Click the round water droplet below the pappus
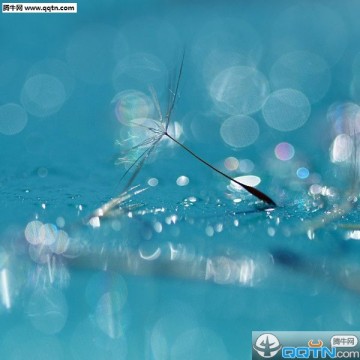The image size is (360, 360). (x=182, y=181)
